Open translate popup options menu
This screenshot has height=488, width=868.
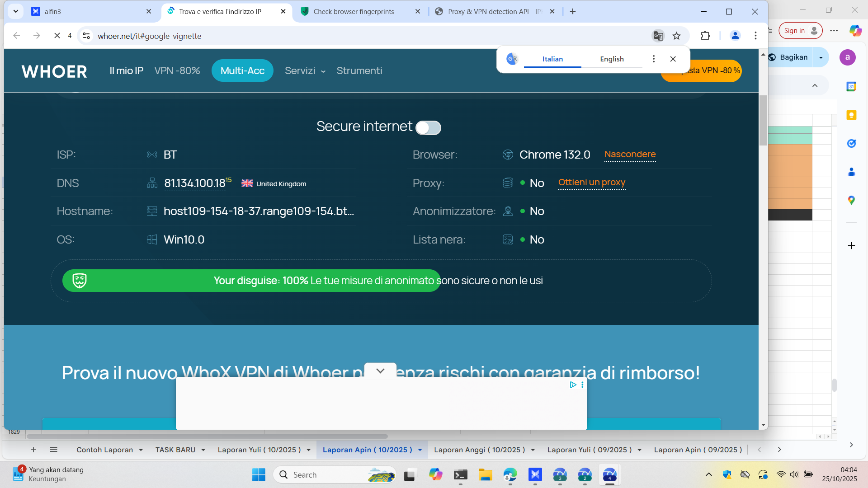(x=653, y=59)
